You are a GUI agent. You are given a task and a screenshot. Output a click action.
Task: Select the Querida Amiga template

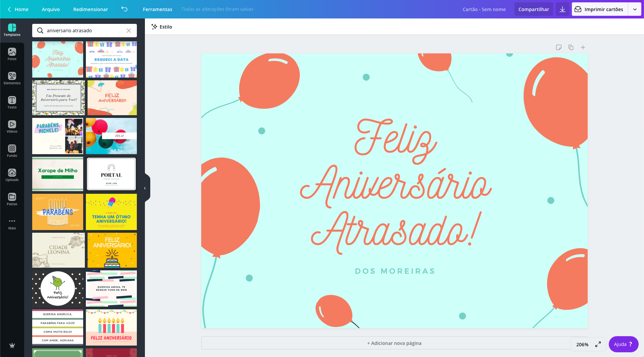(x=111, y=288)
